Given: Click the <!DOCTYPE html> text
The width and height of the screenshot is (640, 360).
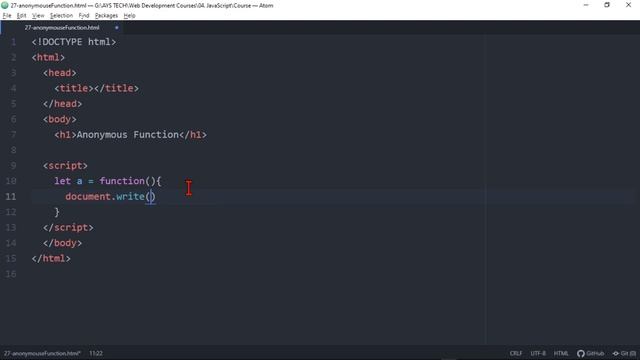Looking at the screenshot, I should tap(74, 42).
